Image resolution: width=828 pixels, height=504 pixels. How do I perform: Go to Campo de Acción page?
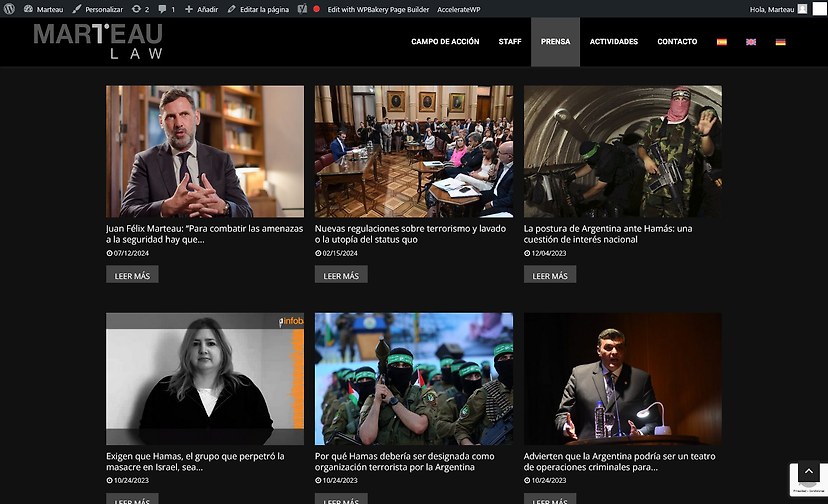[445, 41]
